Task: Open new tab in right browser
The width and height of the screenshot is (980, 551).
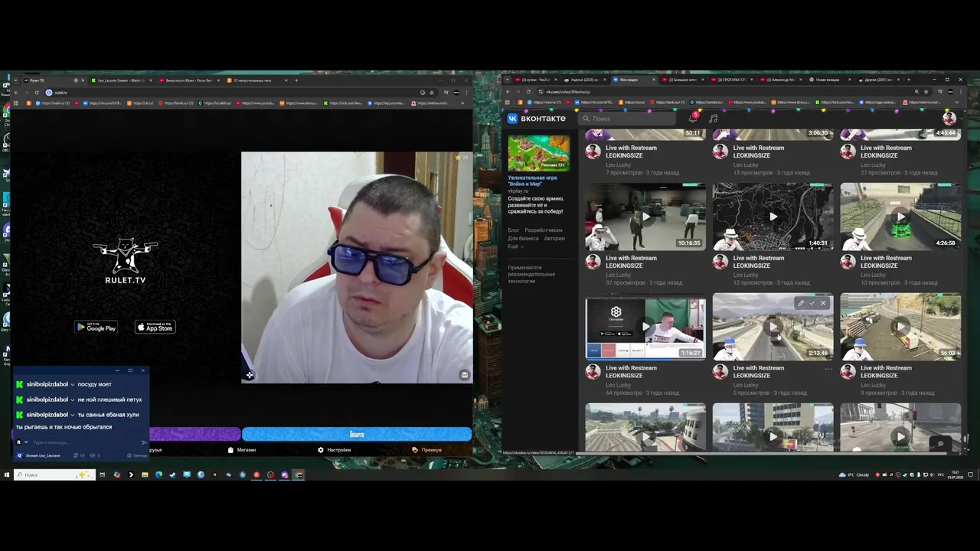Action: [909, 80]
